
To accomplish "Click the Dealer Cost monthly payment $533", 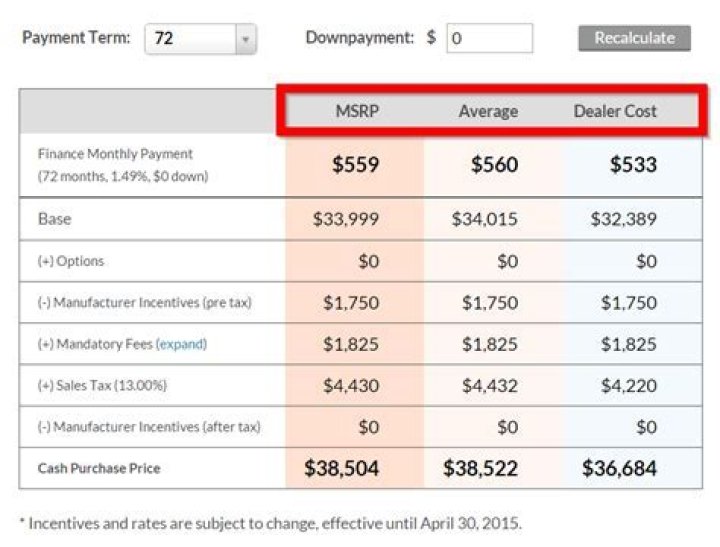I will pyautogui.click(x=633, y=165).
